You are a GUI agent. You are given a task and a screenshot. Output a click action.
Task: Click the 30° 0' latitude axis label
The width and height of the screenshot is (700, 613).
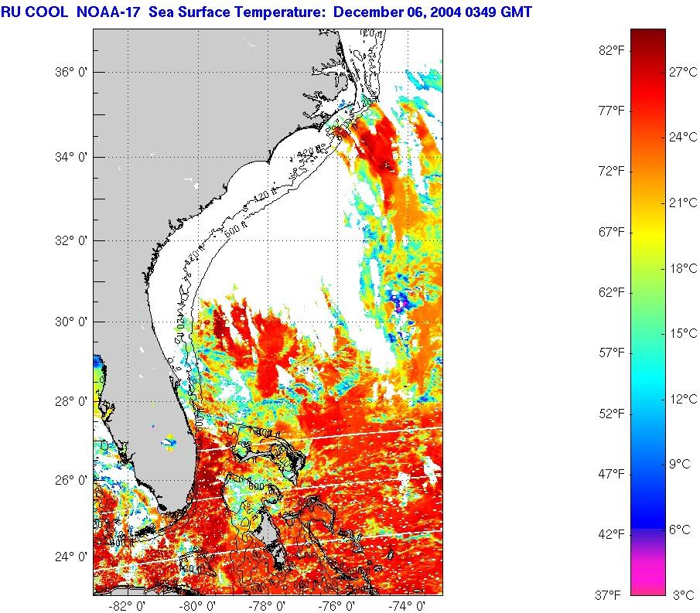click(67, 322)
